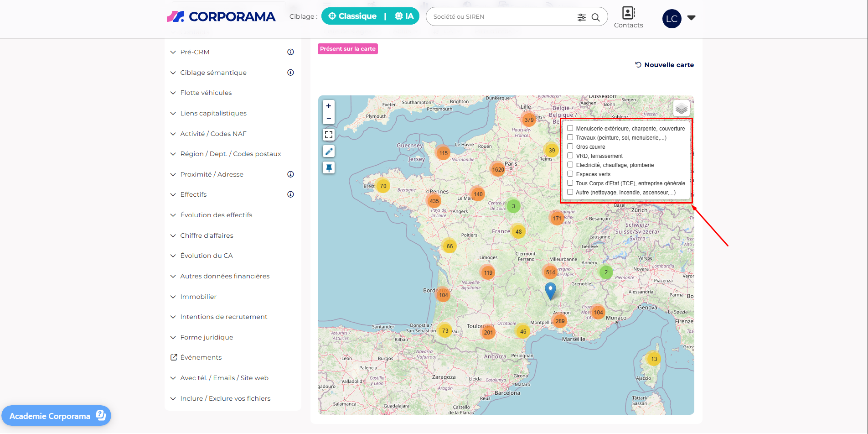
Task: Click the search magnifier icon
Action: [595, 17]
